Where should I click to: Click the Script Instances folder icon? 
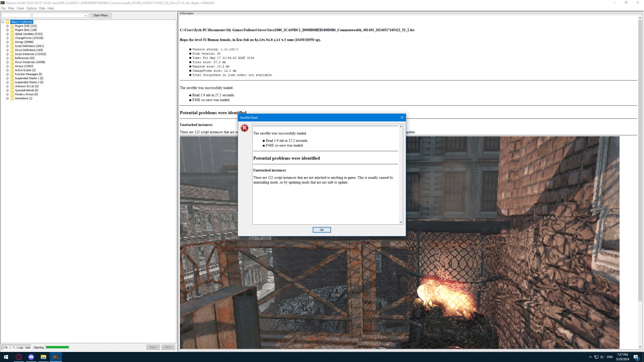pyautogui.click(x=12, y=54)
